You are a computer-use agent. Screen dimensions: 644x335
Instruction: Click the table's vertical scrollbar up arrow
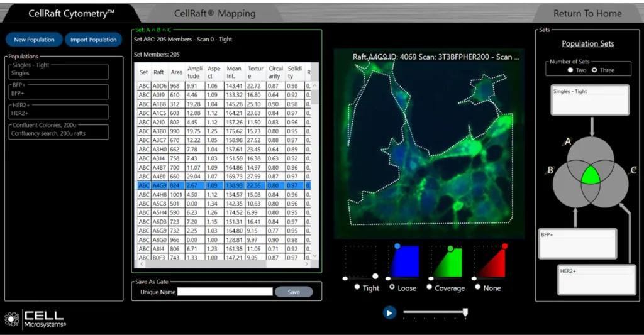pos(315,85)
